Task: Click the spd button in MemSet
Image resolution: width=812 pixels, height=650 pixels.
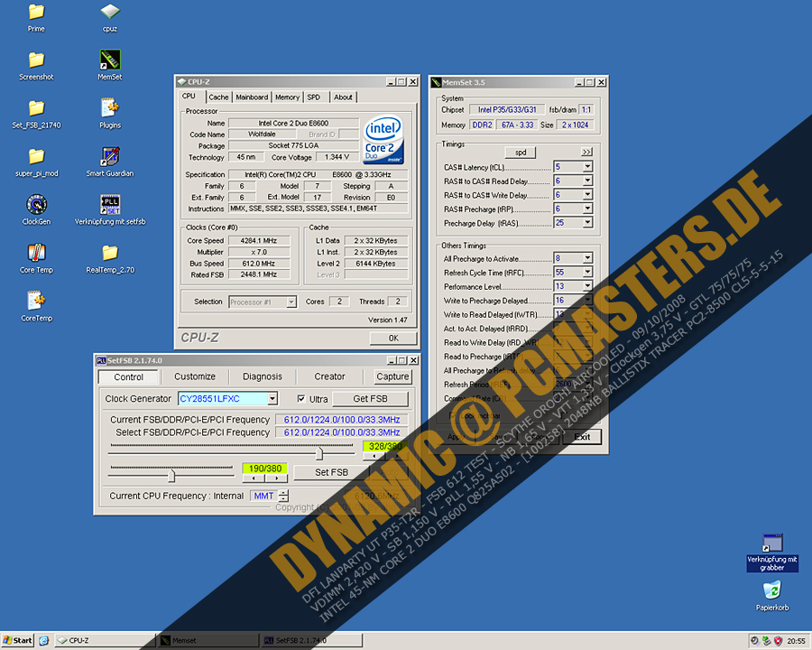Action: pyautogui.click(x=521, y=153)
